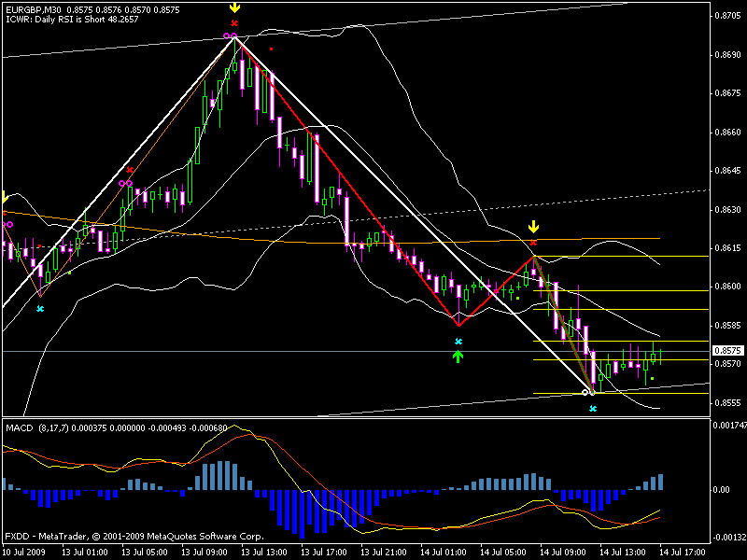Click the 13 Jul 13:00 time label
The height and width of the screenshot is (560, 747).
point(264,553)
